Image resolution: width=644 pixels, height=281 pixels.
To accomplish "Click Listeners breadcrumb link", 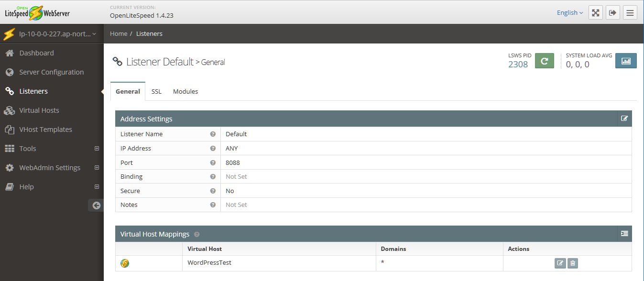I will tap(149, 34).
